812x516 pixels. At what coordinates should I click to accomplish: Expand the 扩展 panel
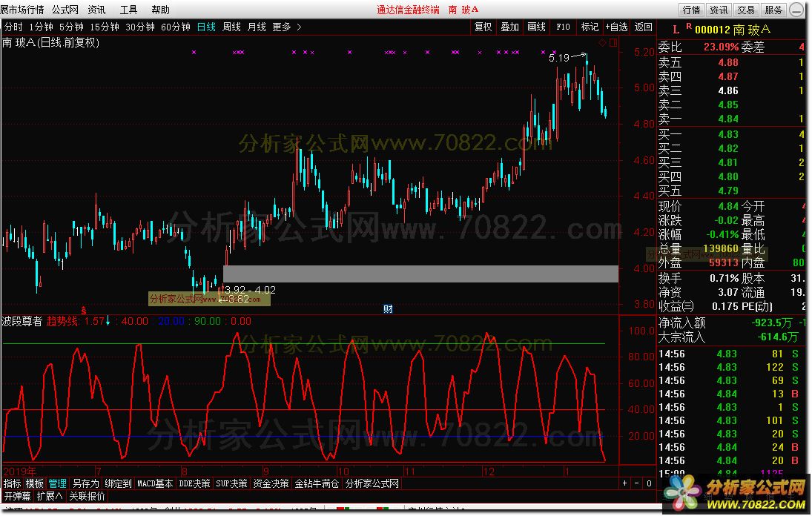pos(50,496)
